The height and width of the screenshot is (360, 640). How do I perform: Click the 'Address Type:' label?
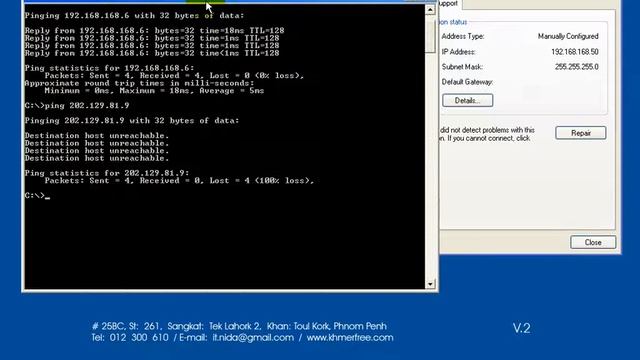(463, 36)
